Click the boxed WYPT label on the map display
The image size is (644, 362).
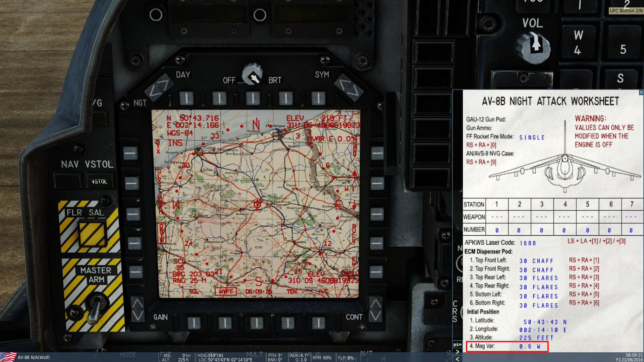[226, 292]
